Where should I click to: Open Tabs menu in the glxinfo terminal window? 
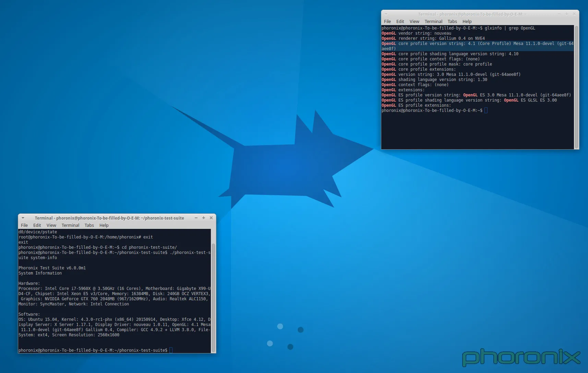[x=452, y=21]
